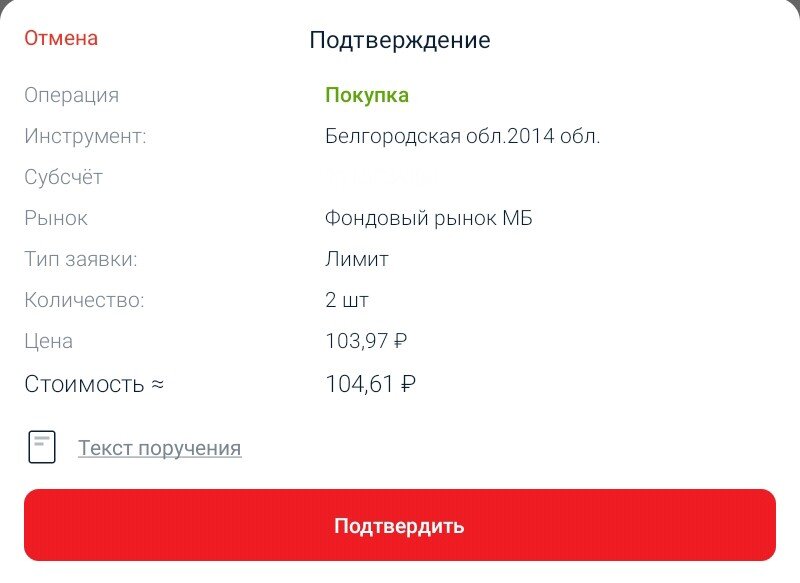Click the Подтверждение dialog title
Image resolution: width=800 pixels, height=583 pixels.
(x=400, y=40)
